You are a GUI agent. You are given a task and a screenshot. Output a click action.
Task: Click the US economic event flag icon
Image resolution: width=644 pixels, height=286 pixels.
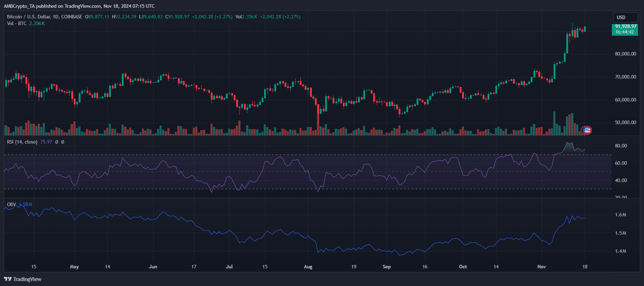(x=587, y=130)
